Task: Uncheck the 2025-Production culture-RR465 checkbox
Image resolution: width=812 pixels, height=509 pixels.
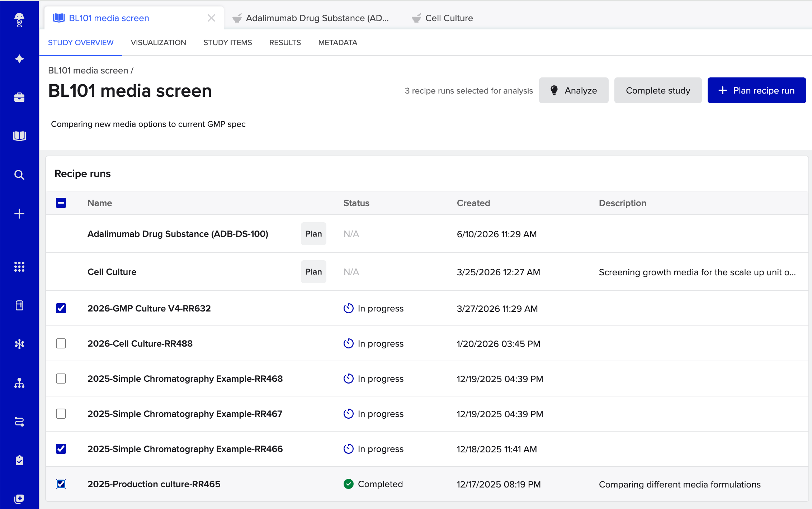Action: click(x=61, y=484)
